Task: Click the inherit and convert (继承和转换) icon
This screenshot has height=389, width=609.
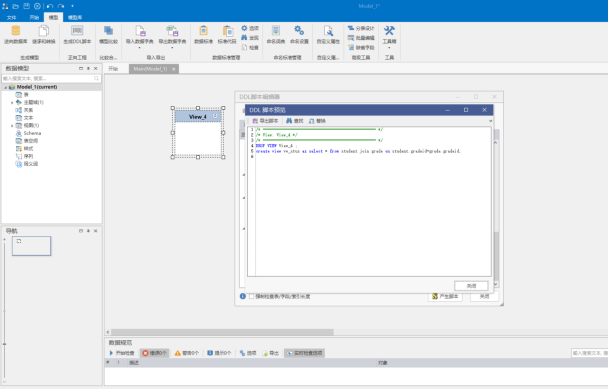Action: pos(44,35)
